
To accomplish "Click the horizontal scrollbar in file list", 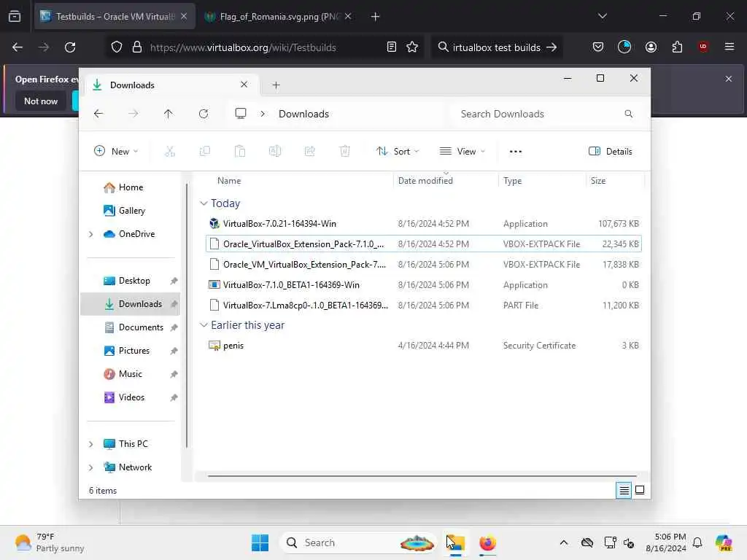I will pos(422,475).
